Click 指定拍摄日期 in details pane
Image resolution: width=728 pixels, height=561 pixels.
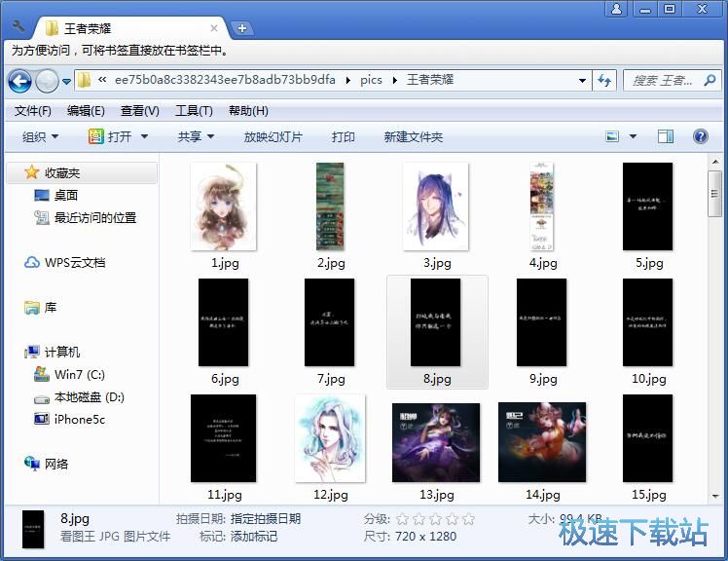click(x=266, y=518)
